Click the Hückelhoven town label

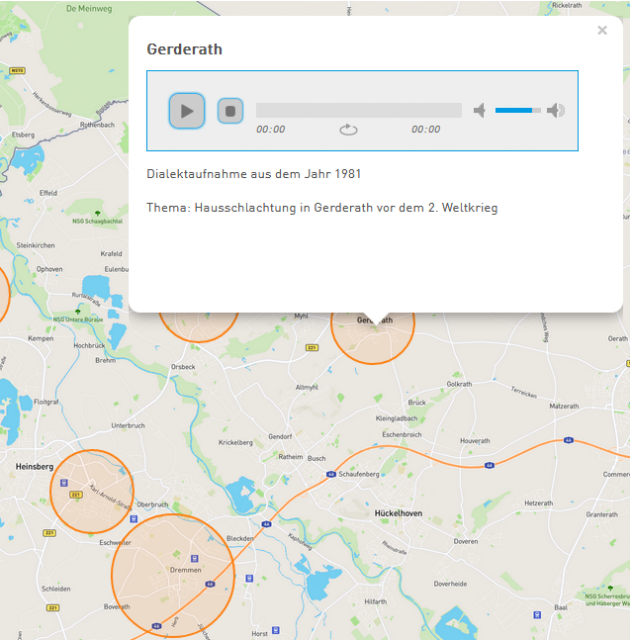point(398,513)
